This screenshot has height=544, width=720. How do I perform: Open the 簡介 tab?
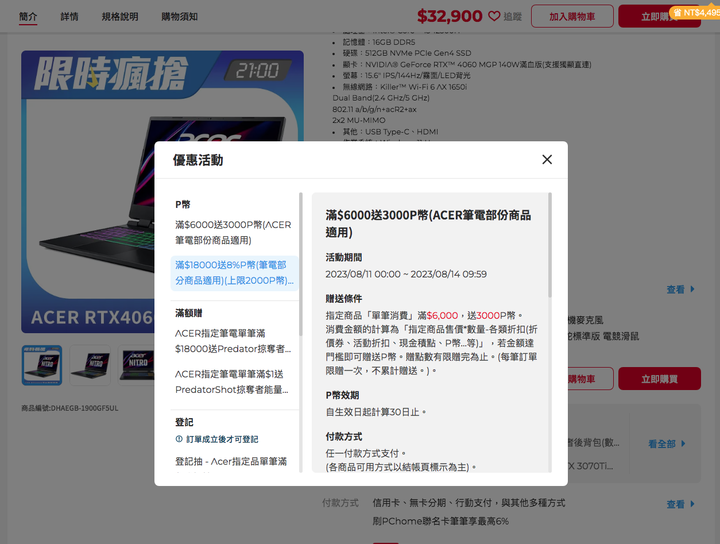pos(28,17)
